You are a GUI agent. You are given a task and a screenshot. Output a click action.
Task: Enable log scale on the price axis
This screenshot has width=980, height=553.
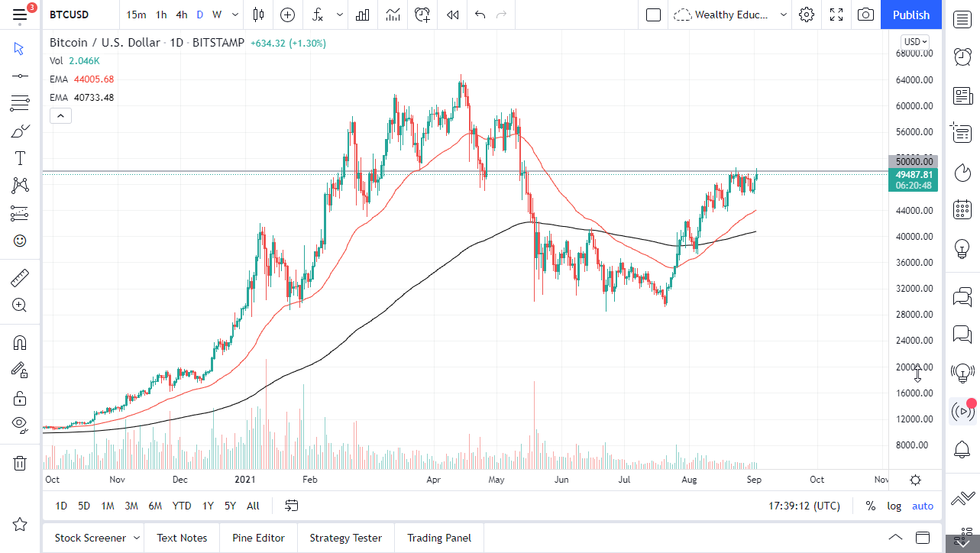tap(894, 506)
